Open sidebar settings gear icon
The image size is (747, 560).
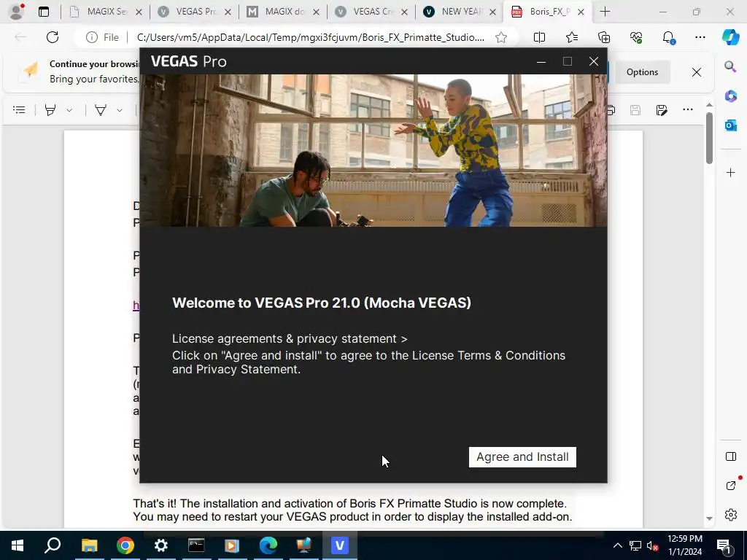pos(730,515)
